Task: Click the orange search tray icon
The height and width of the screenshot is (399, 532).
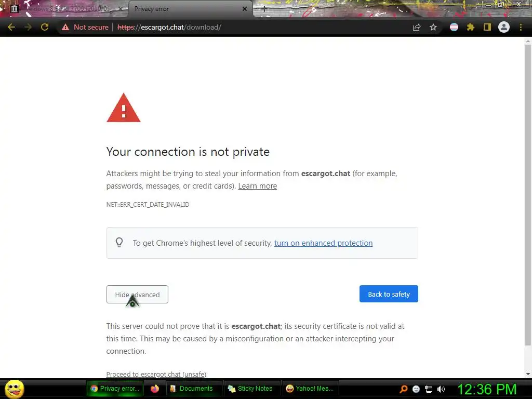Action: (x=404, y=389)
